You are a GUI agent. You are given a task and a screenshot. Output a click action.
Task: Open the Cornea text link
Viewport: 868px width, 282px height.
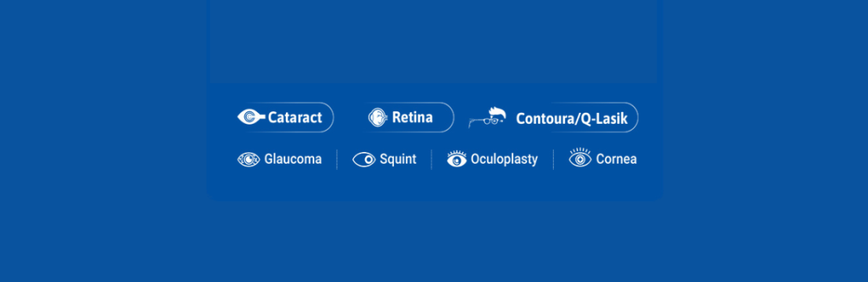click(616, 160)
